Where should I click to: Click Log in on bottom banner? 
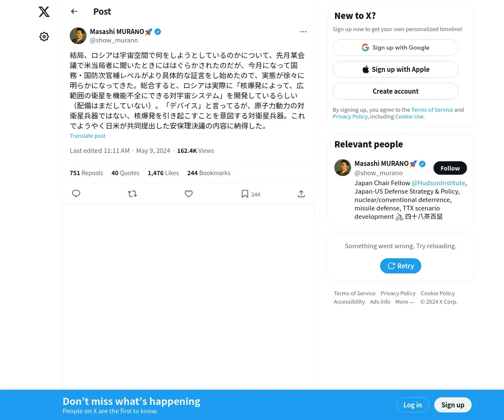point(412,405)
